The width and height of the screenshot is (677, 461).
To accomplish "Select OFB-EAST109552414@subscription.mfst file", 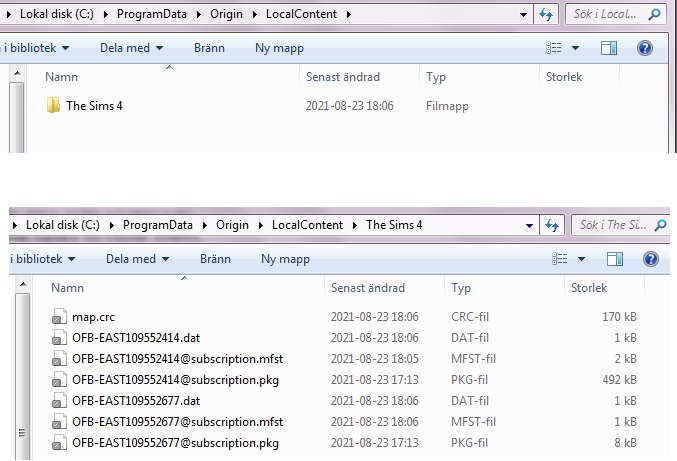I will [177, 359].
